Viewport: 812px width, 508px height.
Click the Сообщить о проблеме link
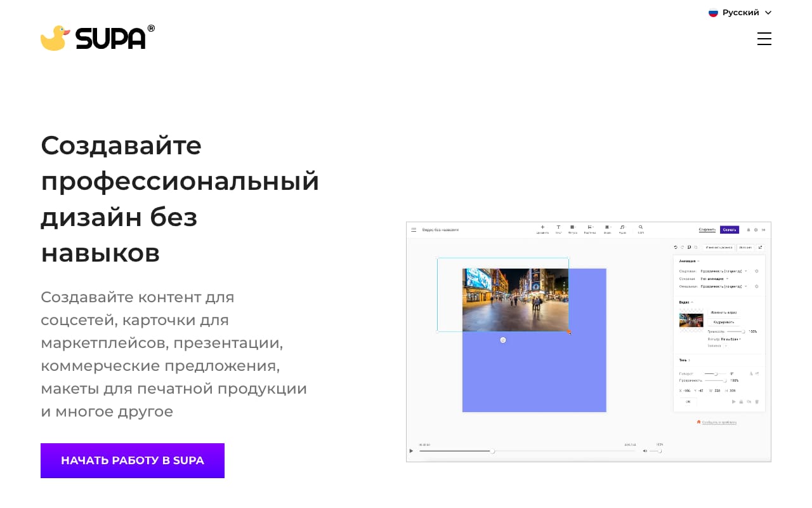pyautogui.click(x=719, y=422)
